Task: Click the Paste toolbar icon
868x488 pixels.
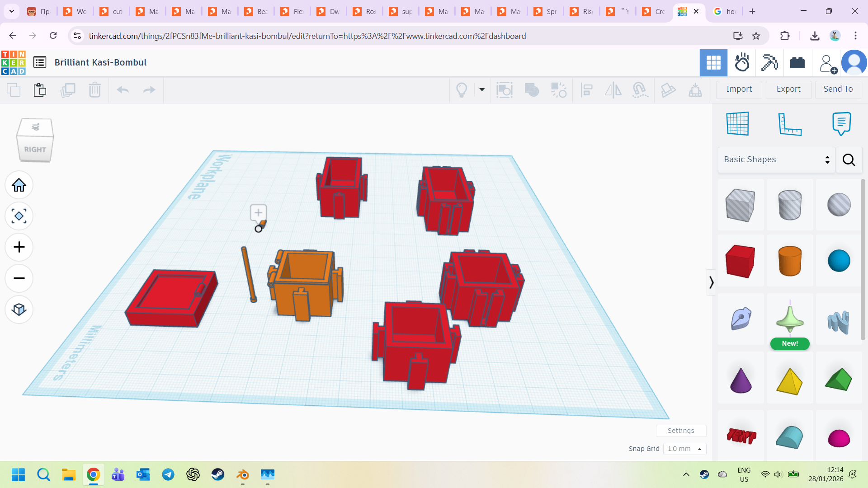Action: pos(40,90)
